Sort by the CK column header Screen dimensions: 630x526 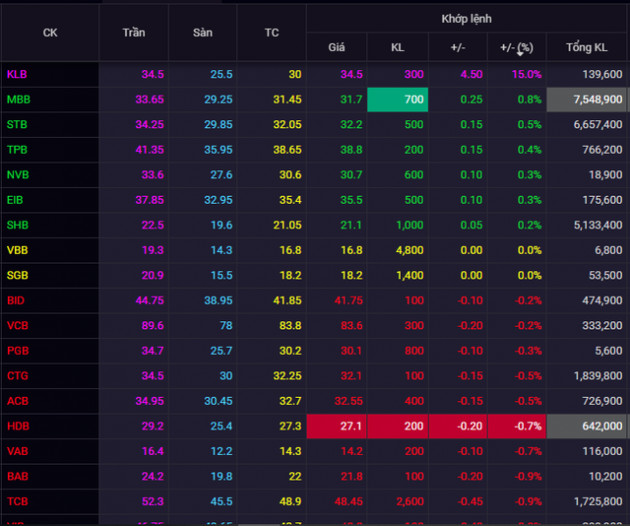tap(50, 33)
